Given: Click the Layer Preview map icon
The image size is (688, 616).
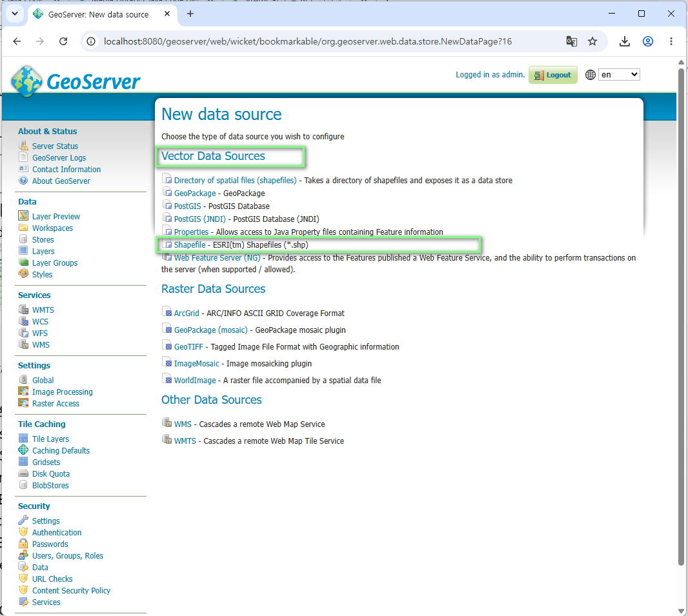Looking at the screenshot, I should pos(23,215).
